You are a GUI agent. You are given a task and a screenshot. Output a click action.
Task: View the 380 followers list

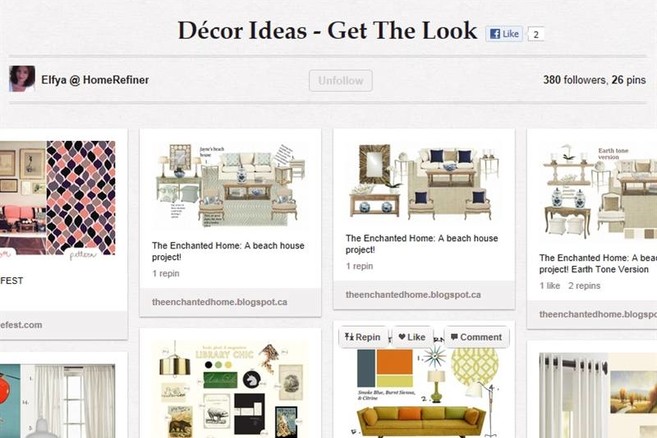(574, 80)
